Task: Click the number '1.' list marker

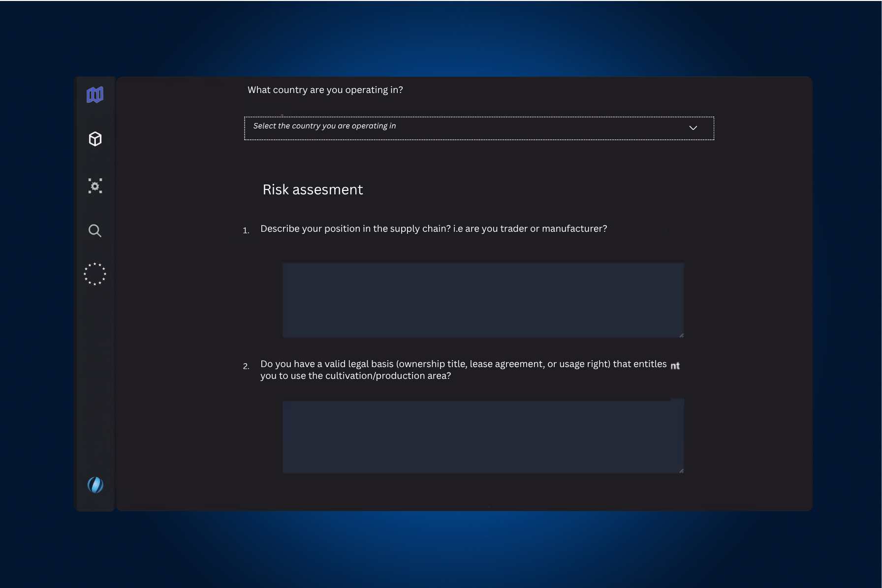Action: click(x=246, y=230)
